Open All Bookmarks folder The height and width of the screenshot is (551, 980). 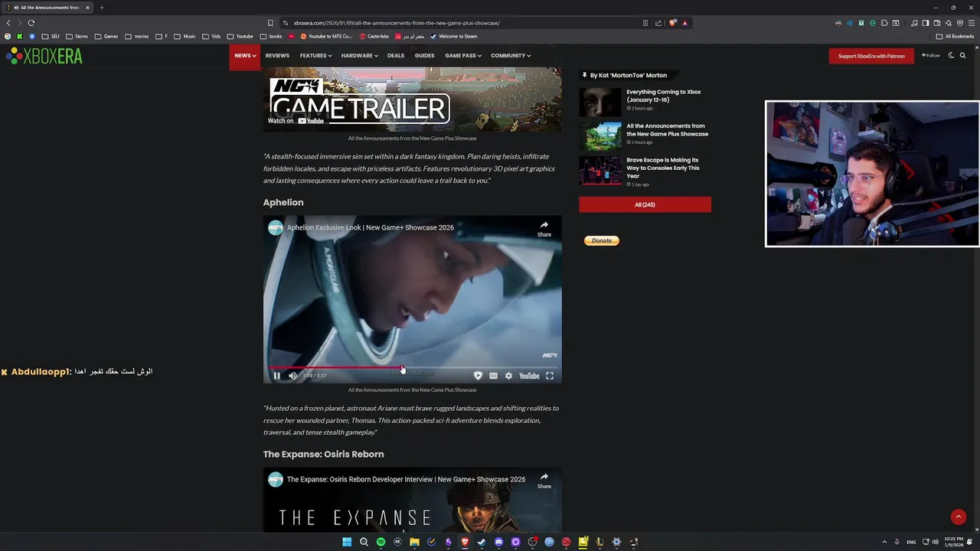(x=955, y=36)
